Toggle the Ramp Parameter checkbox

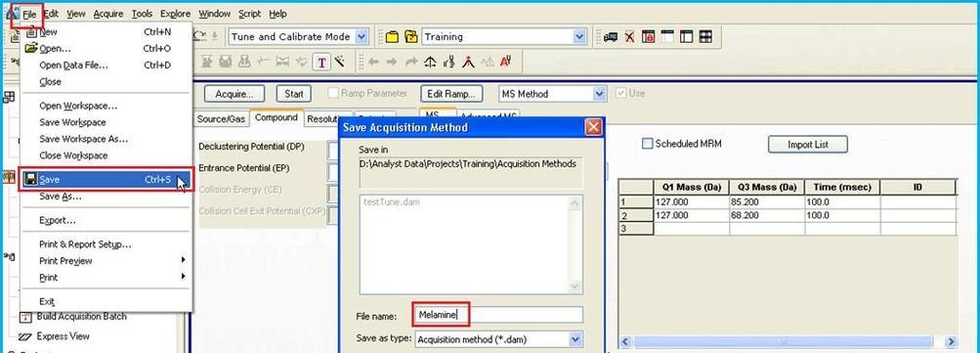tap(334, 93)
